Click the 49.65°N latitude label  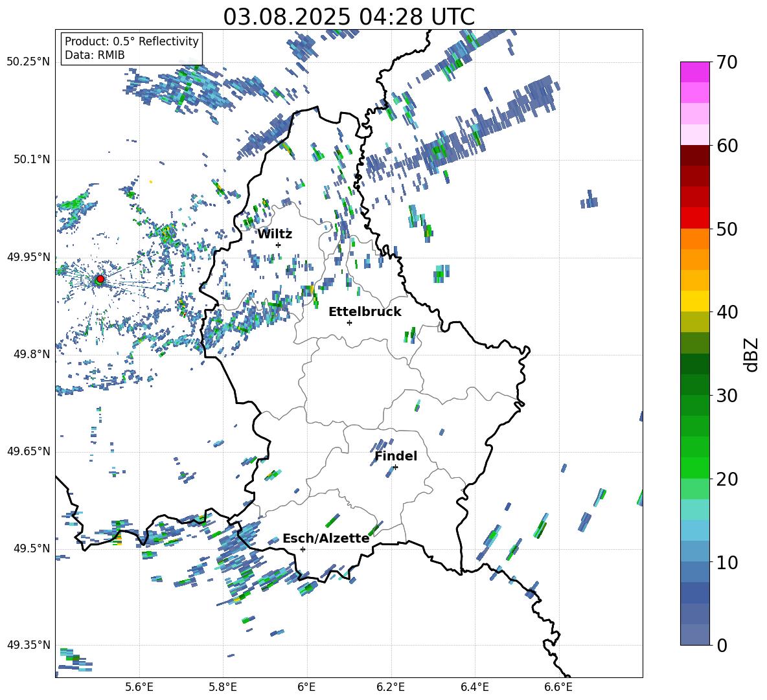[29, 451]
